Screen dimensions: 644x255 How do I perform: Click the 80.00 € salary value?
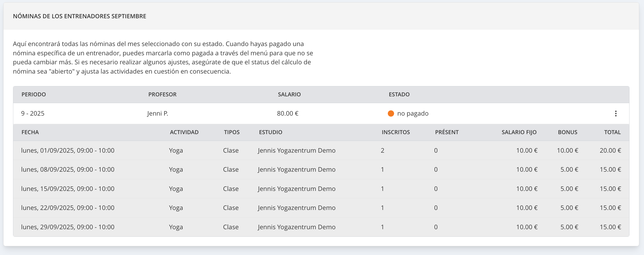[x=288, y=113]
